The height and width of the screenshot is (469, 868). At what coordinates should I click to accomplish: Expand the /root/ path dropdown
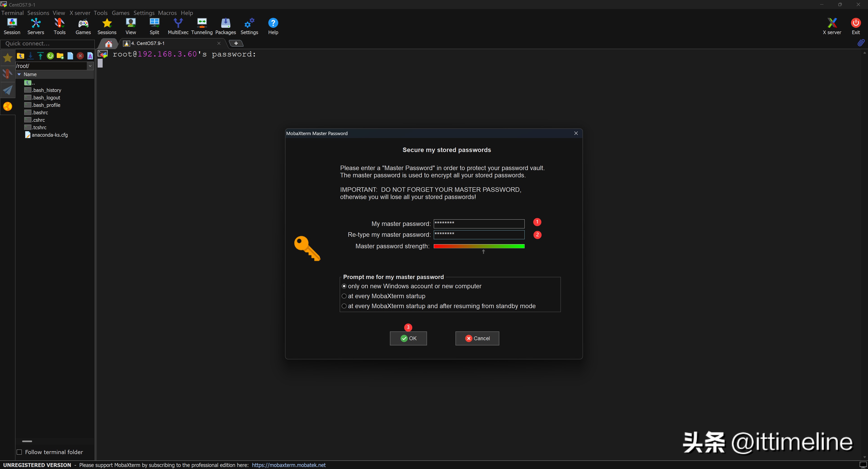(90, 66)
